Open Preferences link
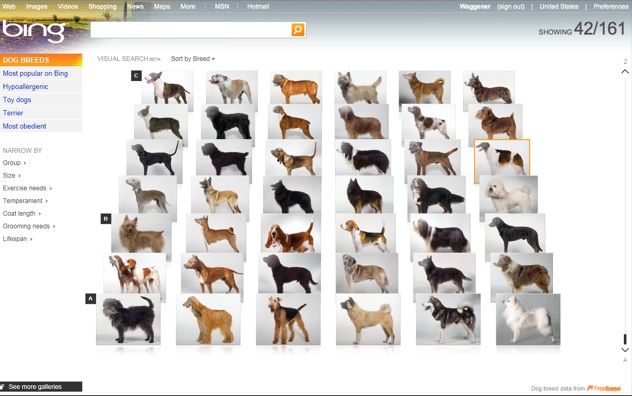The height and width of the screenshot is (396, 632). (x=610, y=6)
